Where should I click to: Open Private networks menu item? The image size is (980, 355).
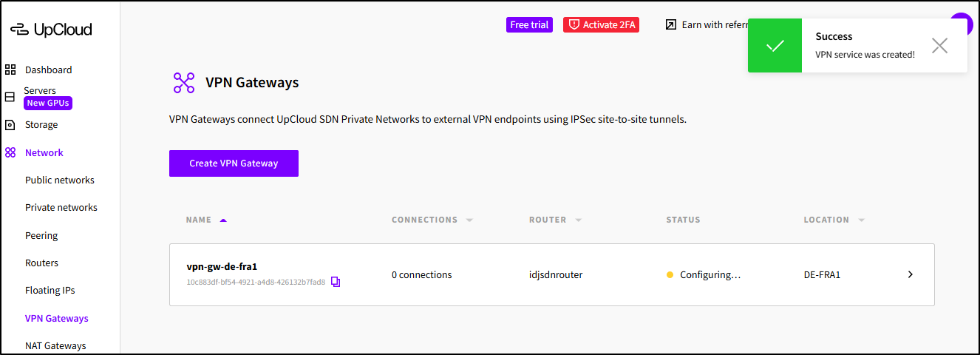[61, 208]
